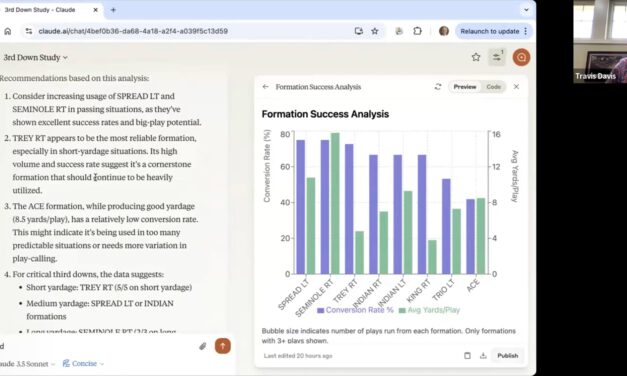Click the Formation Success Analysis chart title
The width and height of the screenshot is (627, 376).
tap(325, 114)
